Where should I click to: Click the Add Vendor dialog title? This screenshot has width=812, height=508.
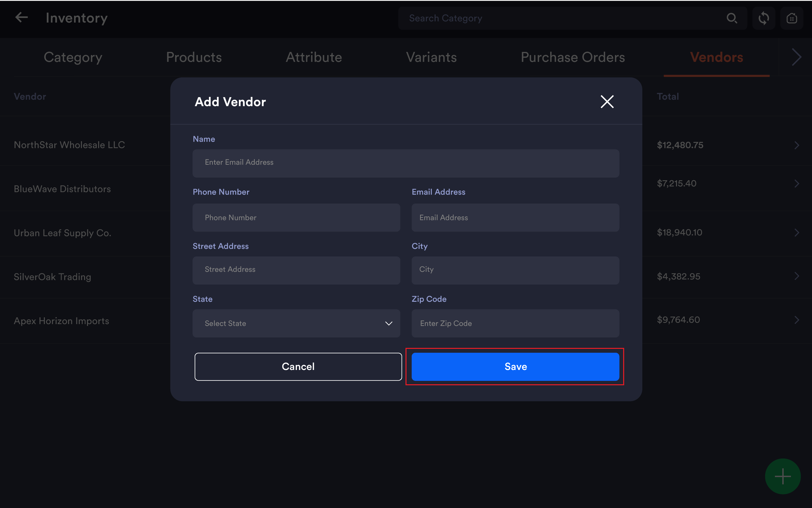tap(230, 102)
